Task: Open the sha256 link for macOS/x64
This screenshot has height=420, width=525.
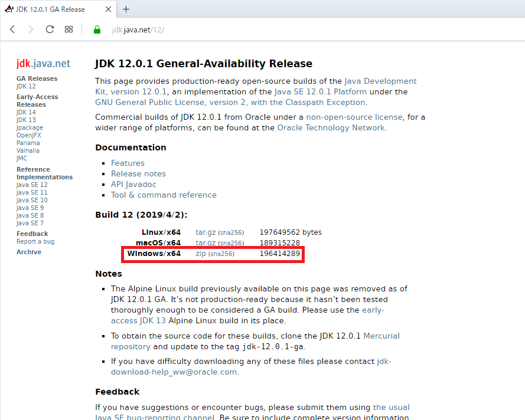Action: (231, 243)
